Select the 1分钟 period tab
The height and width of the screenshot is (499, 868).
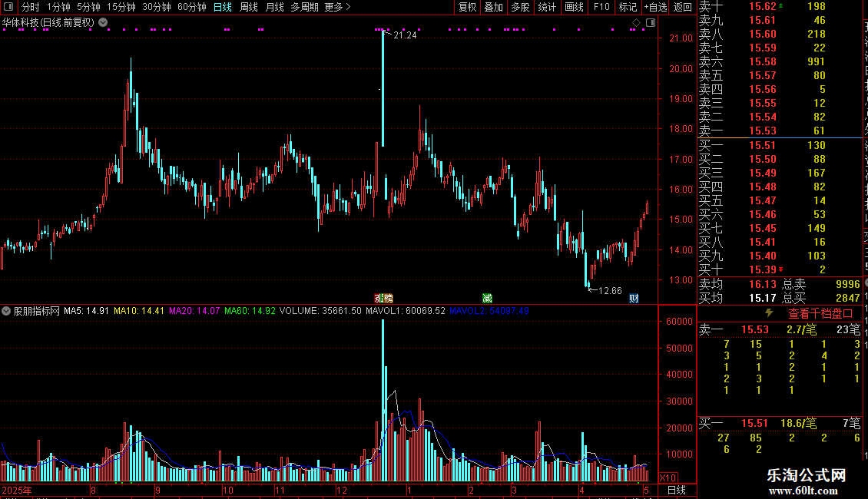(x=58, y=7)
